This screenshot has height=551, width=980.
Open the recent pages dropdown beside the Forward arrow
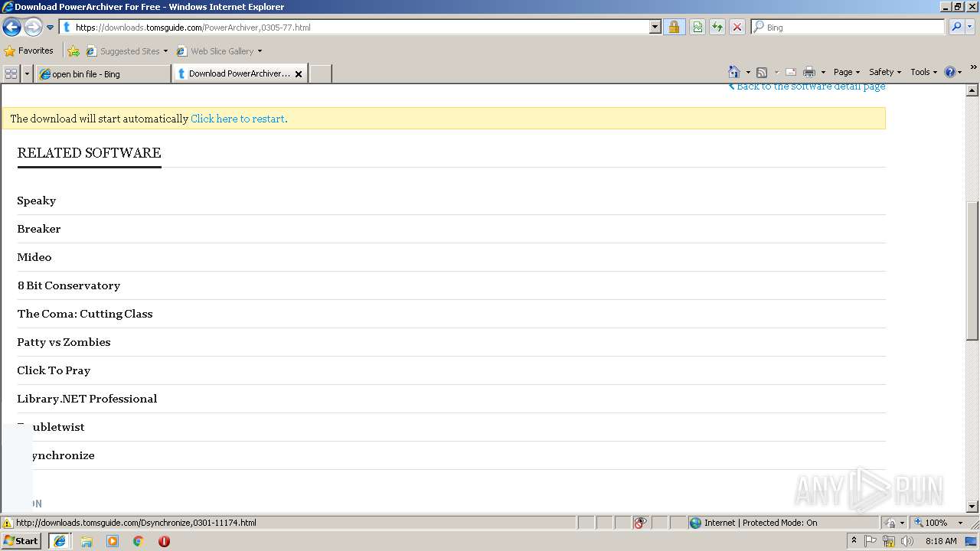pos(51,28)
